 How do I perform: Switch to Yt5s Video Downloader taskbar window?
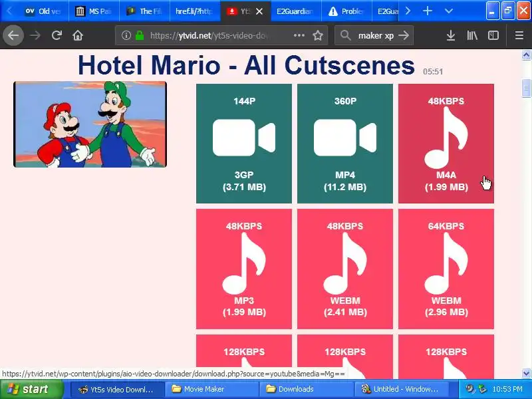tap(118, 389)
